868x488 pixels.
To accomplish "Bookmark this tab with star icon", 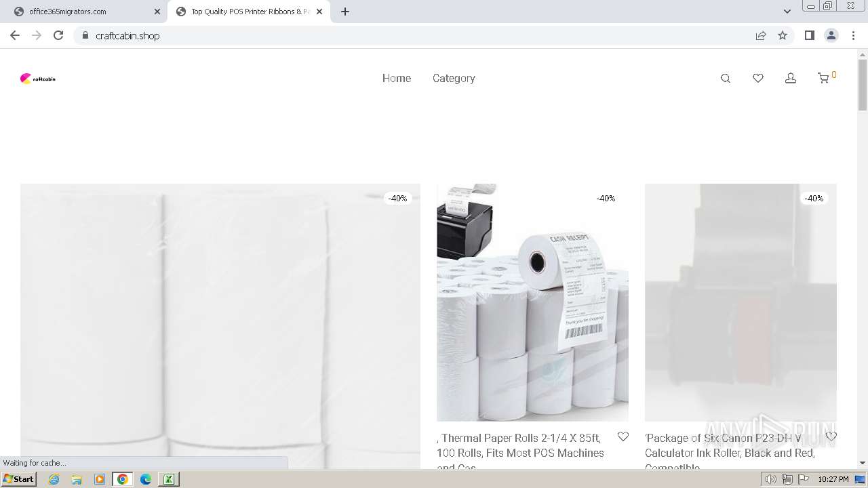I will pos(783,35).
